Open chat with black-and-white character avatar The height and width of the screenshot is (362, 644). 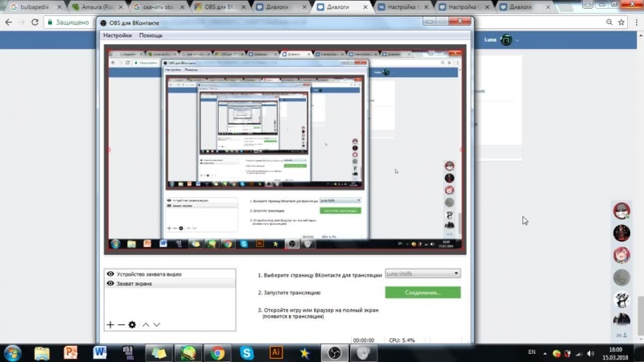[621, 299]
